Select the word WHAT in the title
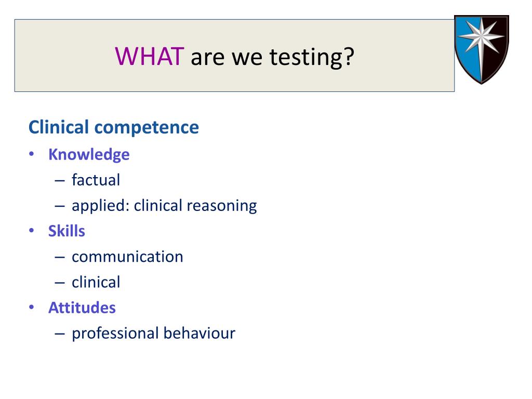 [150, 56]
